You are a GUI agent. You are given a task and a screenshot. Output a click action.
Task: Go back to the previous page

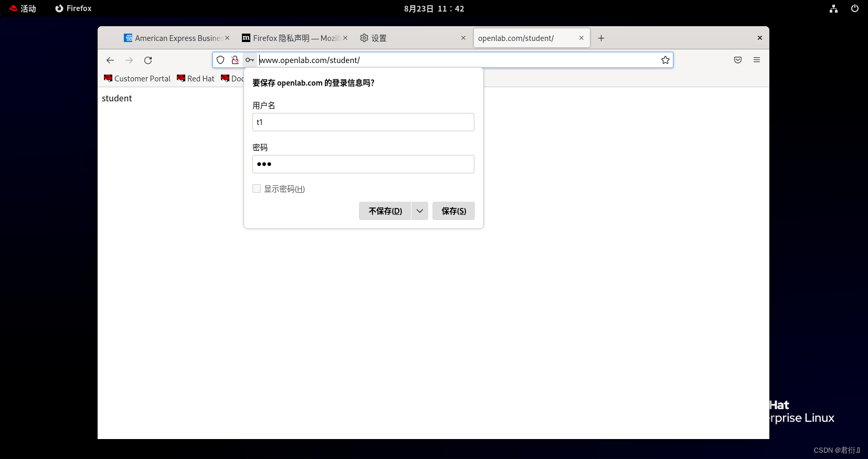click(x=110, y=60)
